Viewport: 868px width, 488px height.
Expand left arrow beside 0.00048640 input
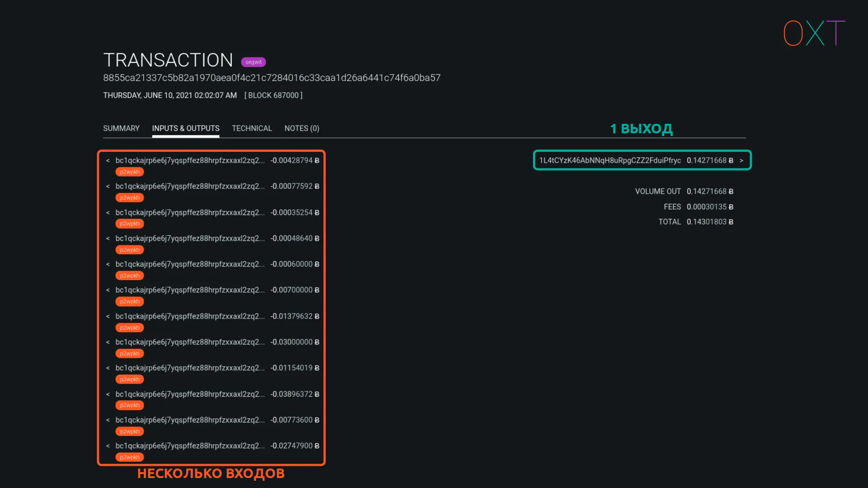tap(108, 238)
